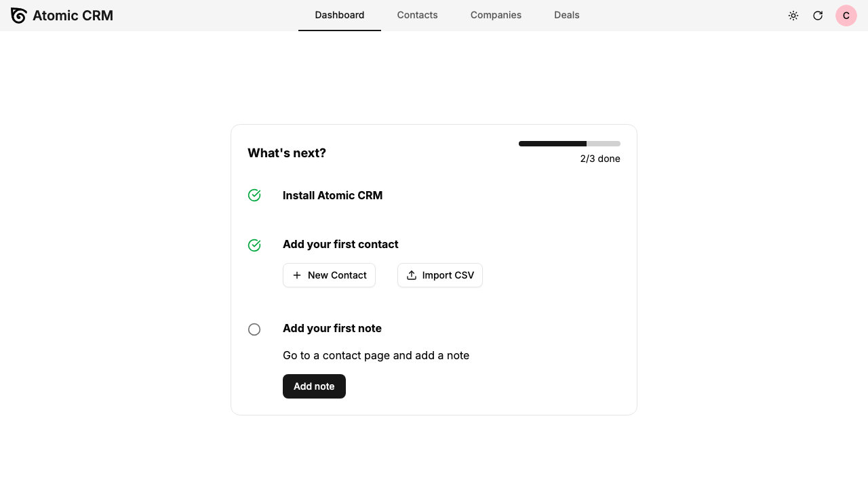Viewport: 868px width, 488px height.
Task: Toggle the light/dark theme sun icon
Action: pyautogui.click(x=793, y=16)
